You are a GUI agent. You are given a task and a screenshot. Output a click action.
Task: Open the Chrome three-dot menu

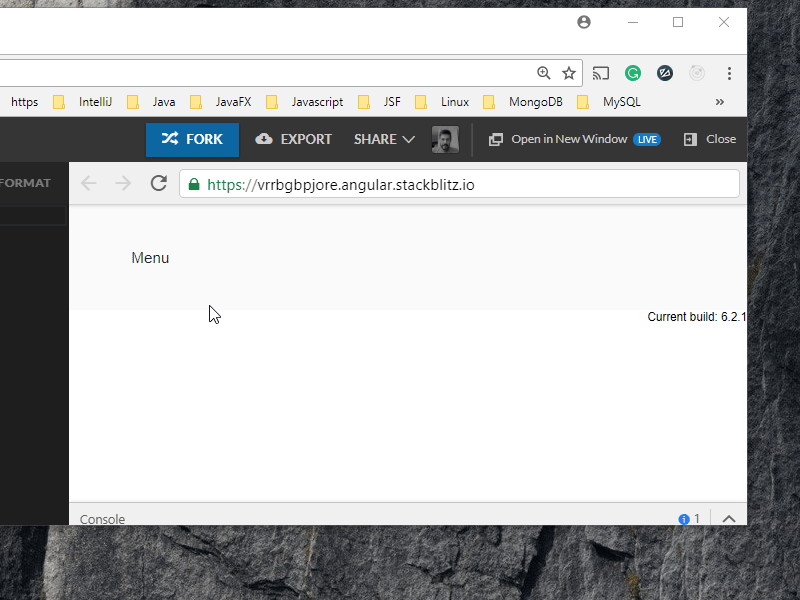[730, 73]
